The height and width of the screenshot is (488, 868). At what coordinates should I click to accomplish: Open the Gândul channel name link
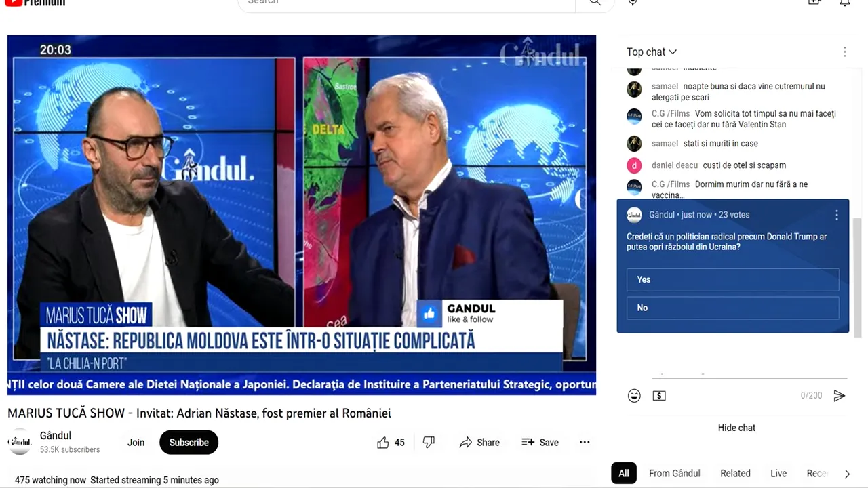point(56,436)
